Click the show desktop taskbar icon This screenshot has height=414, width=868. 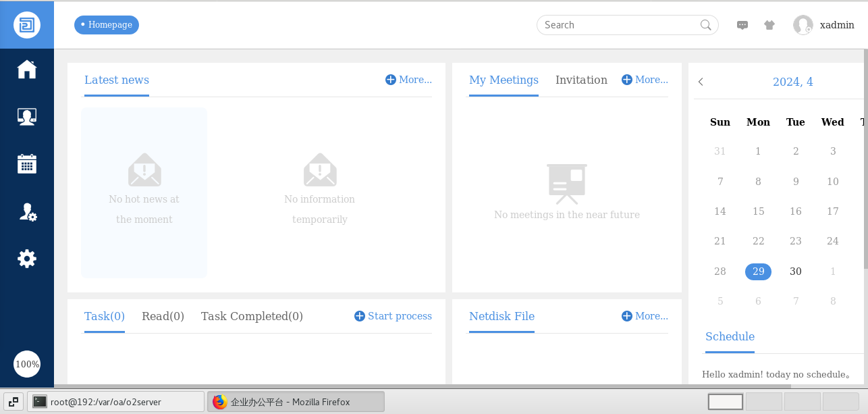pos(13,402)
